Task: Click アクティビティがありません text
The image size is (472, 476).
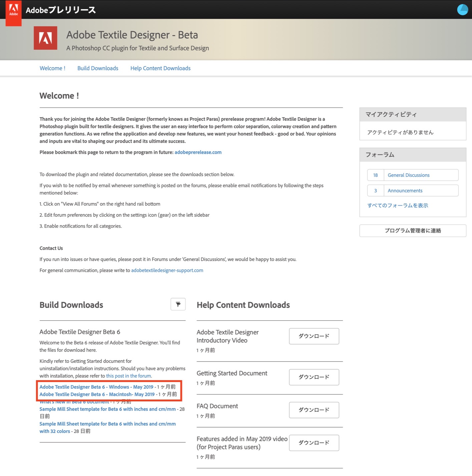Action: [x=400, y=132]
